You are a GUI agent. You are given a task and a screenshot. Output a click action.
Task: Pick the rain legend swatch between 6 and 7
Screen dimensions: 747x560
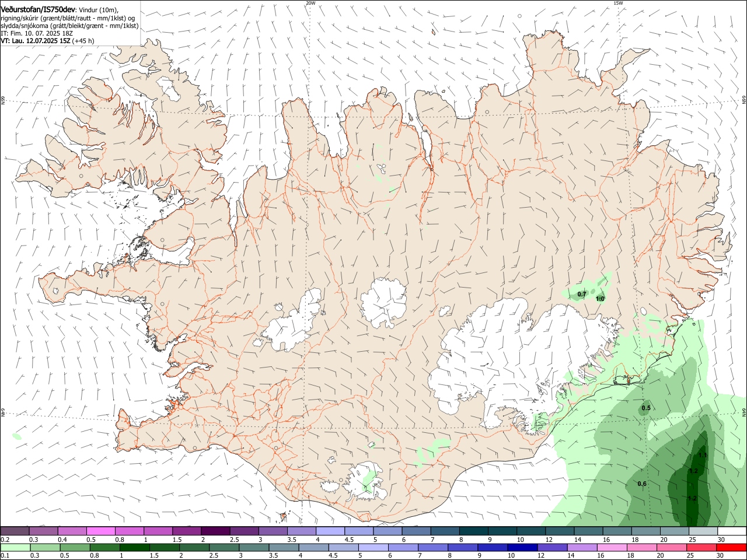click(403, 548)
